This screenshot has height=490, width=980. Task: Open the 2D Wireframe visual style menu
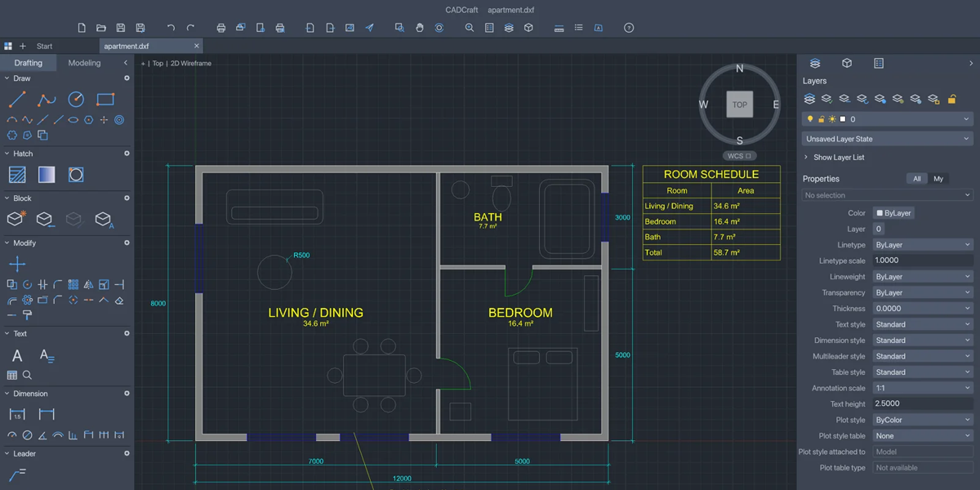pos(191,63)
